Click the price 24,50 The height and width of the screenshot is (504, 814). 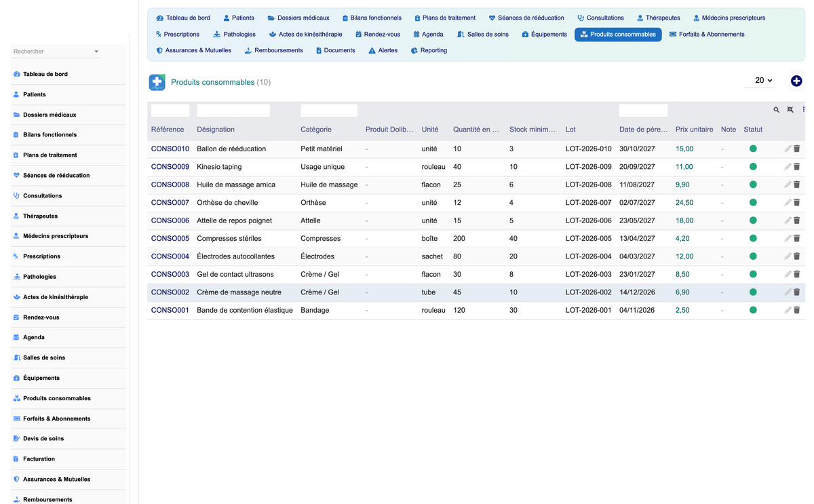[684, 203]
